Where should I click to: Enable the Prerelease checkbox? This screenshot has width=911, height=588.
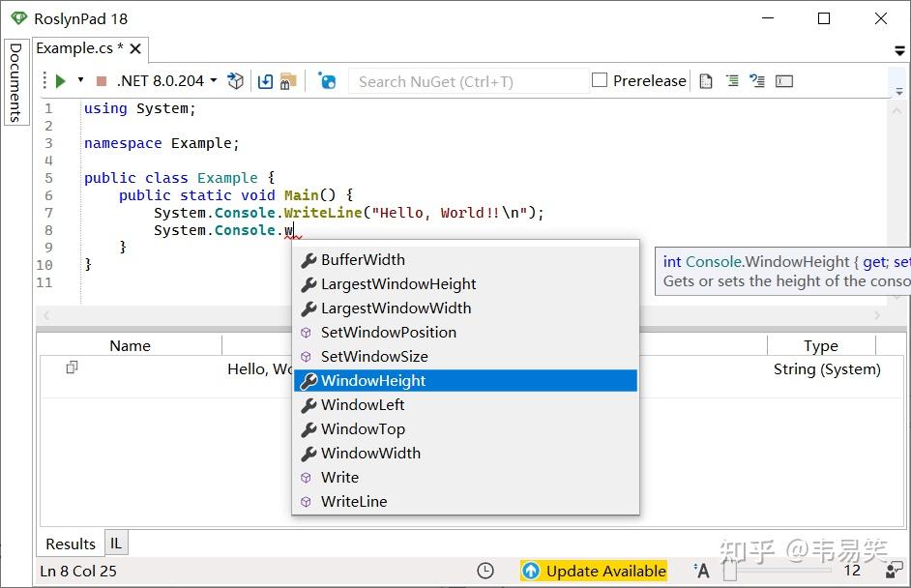[600, 80]
